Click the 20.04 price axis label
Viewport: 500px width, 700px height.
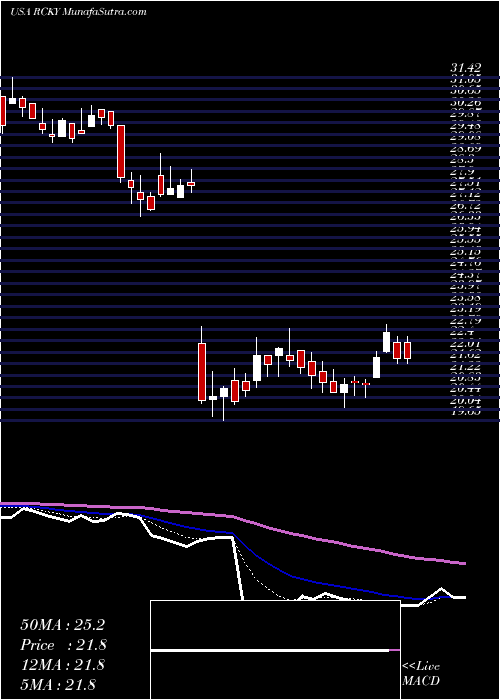pyautogui.click(x=465, y=401)
